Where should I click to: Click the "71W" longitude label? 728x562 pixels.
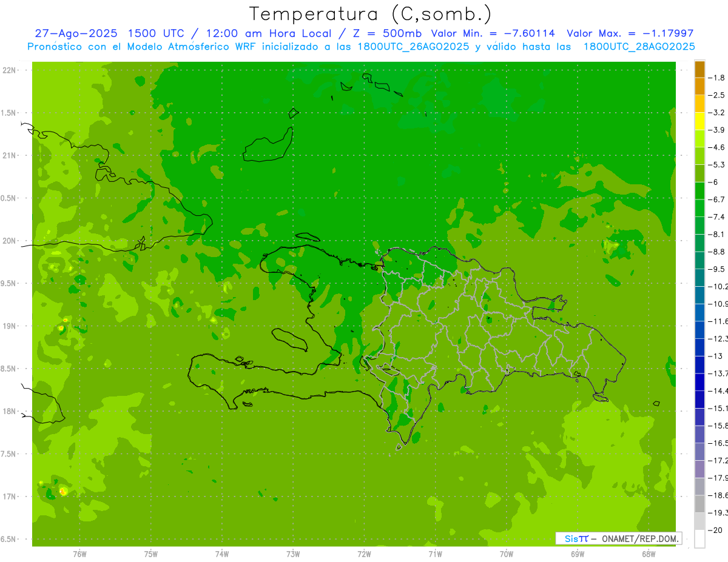tap(435, 554)
